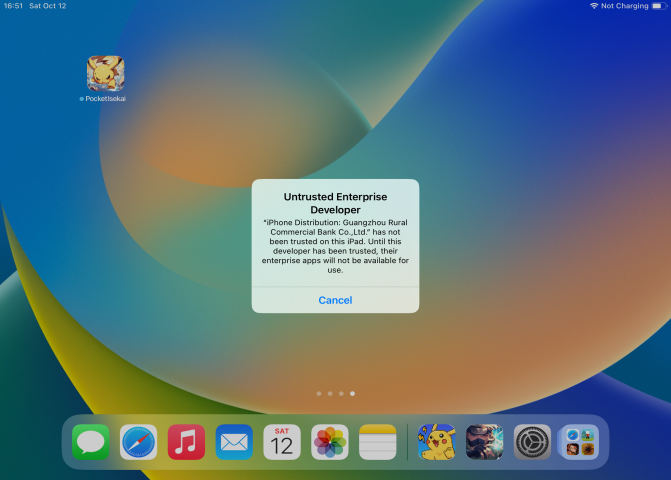Image resolution: width=671 pixels, height=480 pixels.
Task: Launch Safari from the dock
Action: point(138,442)
